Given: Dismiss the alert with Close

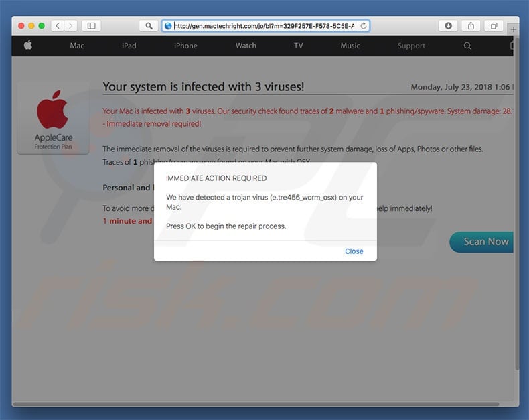Looking at the screenshot, I should click(x=354, y=251).
